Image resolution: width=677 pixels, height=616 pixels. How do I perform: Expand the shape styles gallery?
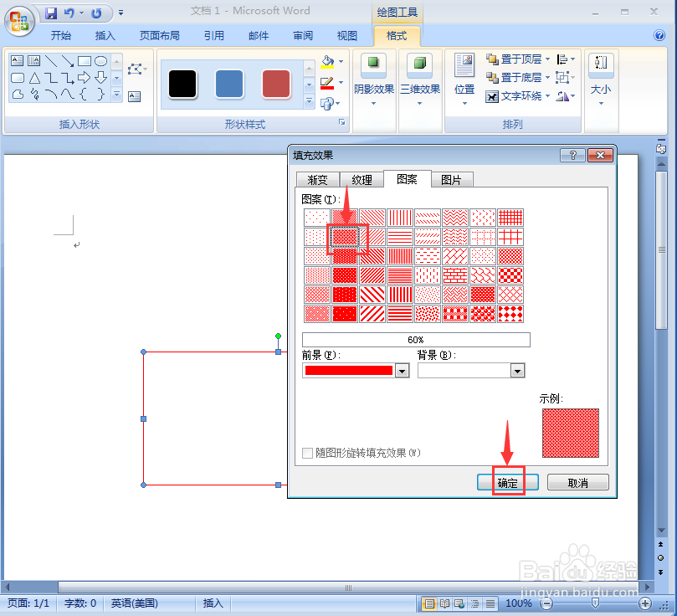pyautogui.click(x=309, y=101)
